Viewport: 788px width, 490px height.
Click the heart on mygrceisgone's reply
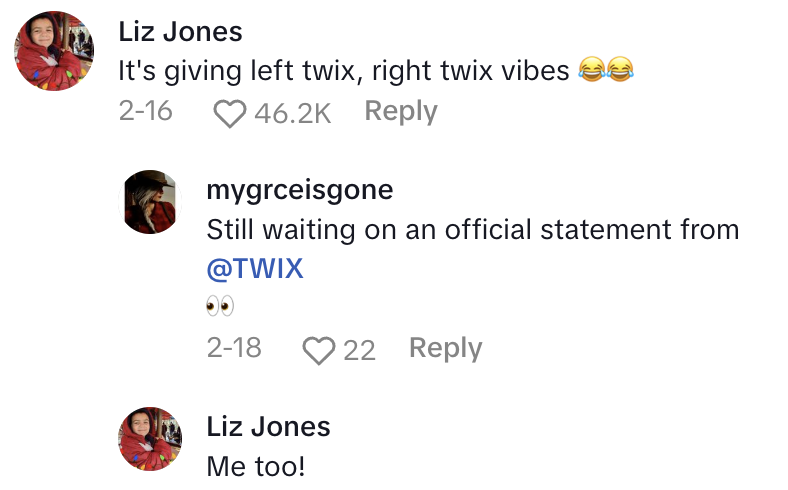click(x=318, y=350)
